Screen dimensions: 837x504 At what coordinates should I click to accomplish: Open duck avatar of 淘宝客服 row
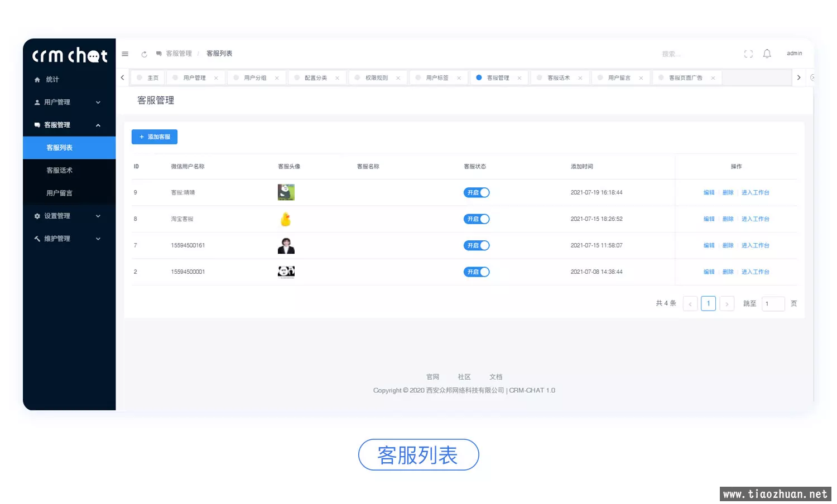(286, 219)
